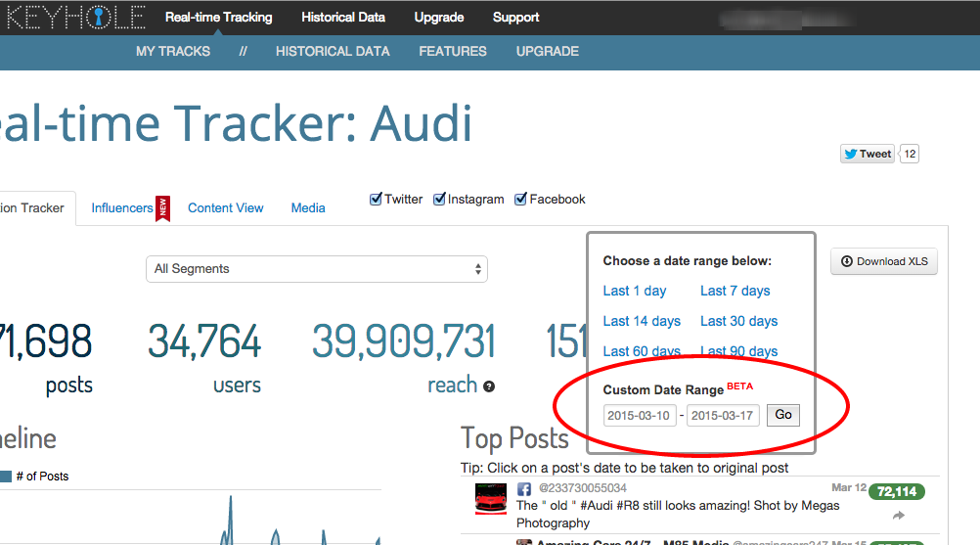Viewport: 980px width, 545px height.
Task: Uncheck the Facebook checkbox
Action: coord(520,200)
